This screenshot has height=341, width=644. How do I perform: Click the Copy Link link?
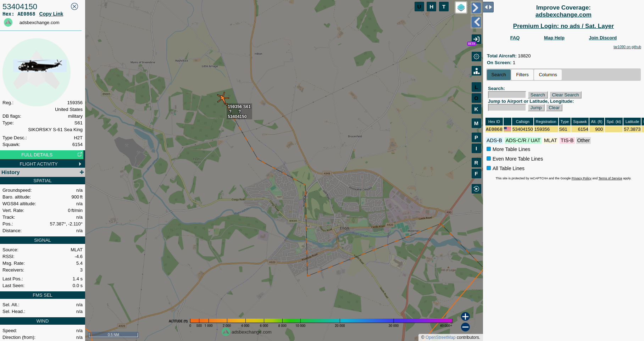click(51, 14)
